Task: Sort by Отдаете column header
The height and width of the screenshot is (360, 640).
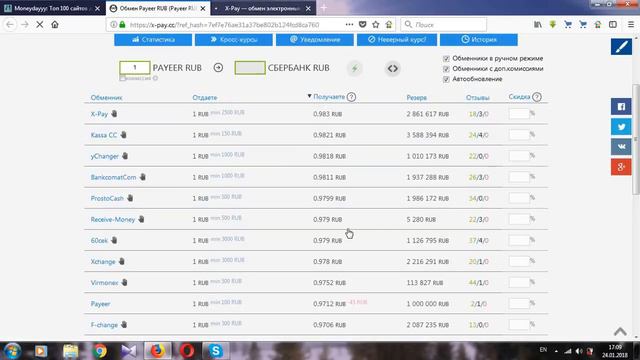Action: (204, 98)
